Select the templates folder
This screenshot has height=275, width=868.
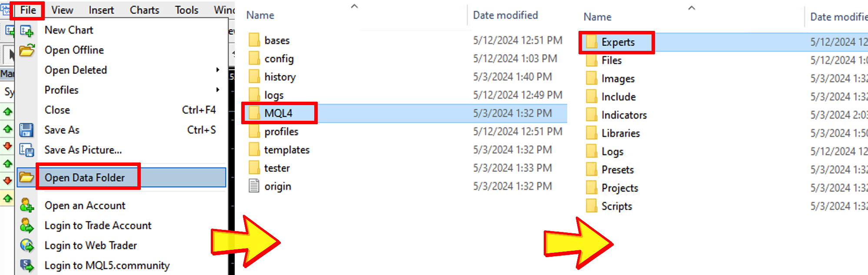point(287,150)
